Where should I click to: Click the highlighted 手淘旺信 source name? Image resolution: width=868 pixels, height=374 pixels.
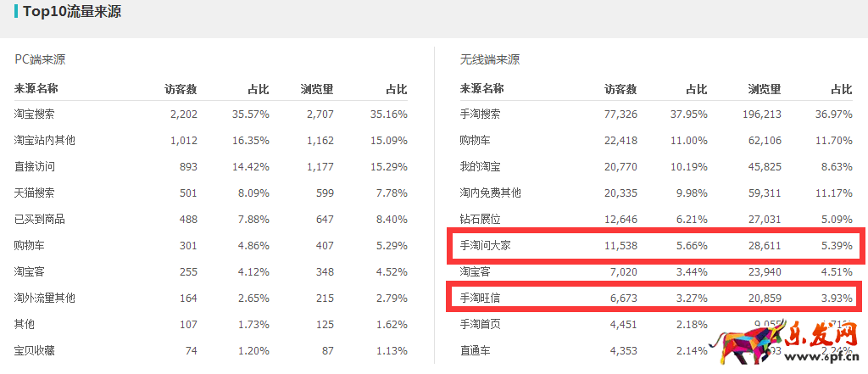tap(480, 298)
